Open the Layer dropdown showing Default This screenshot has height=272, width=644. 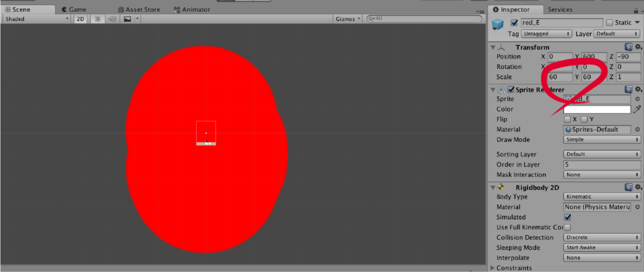pos(618,34)
